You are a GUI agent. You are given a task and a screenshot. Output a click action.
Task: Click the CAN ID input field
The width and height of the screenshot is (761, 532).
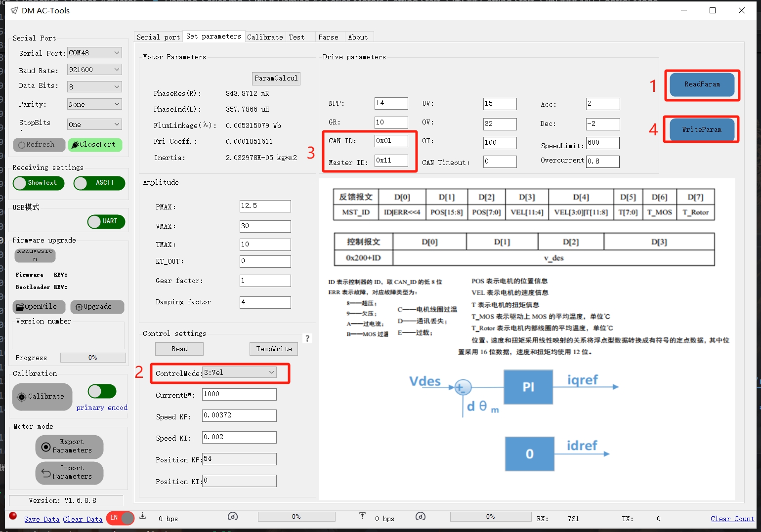click(391, 141)
